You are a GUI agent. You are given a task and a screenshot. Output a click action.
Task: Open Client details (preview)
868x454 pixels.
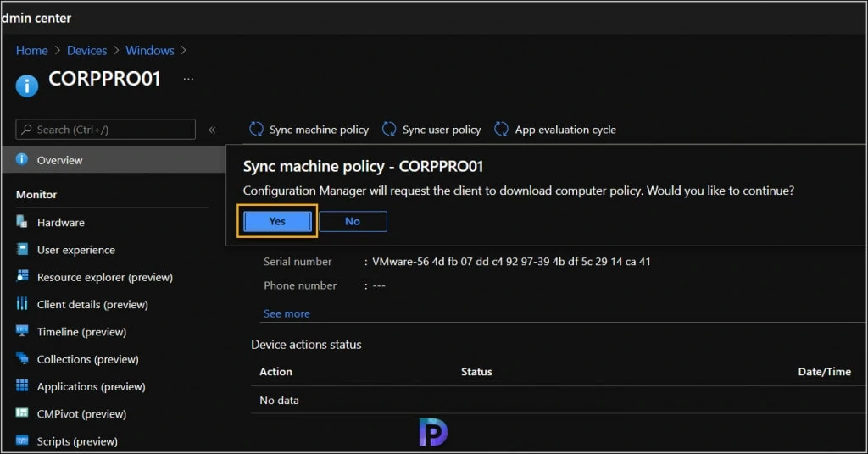tap(92, 304)
